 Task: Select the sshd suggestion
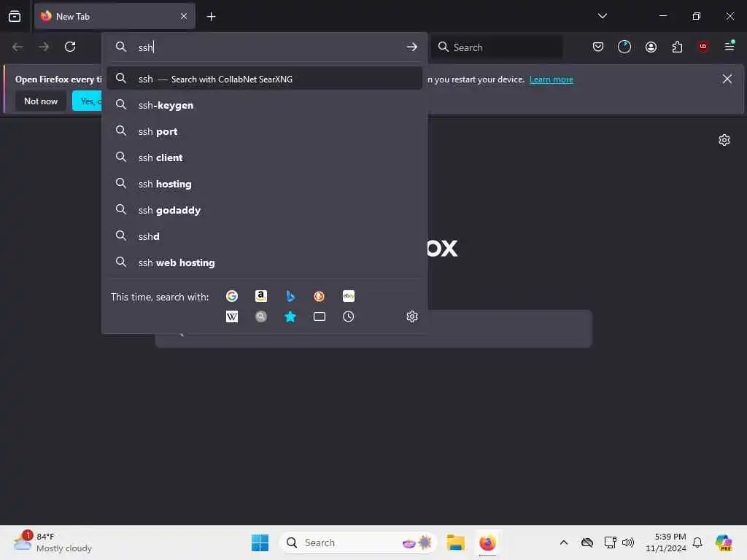264,236
